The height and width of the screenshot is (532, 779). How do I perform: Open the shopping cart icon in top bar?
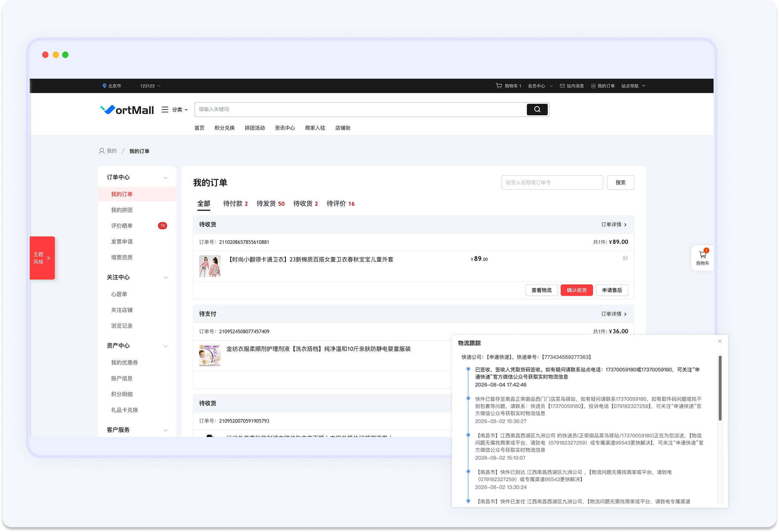tap(499, 86)
